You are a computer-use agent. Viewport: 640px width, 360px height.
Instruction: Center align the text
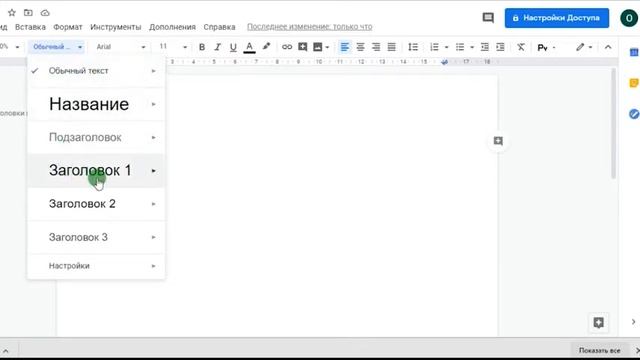click(x=360, y=47)
